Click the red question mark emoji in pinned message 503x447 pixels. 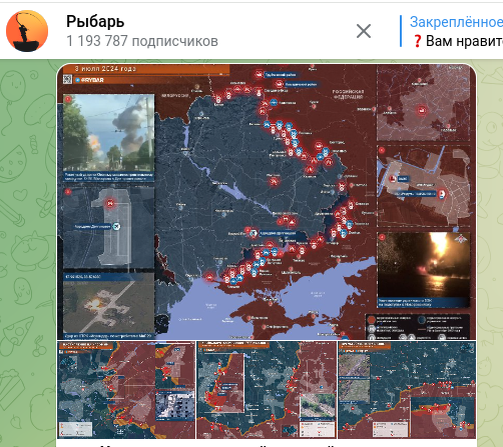click(x=417, y=42)
